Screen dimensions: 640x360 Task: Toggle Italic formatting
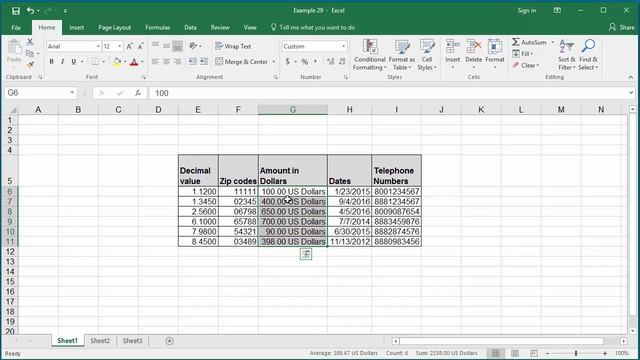(x=62, y=62)
